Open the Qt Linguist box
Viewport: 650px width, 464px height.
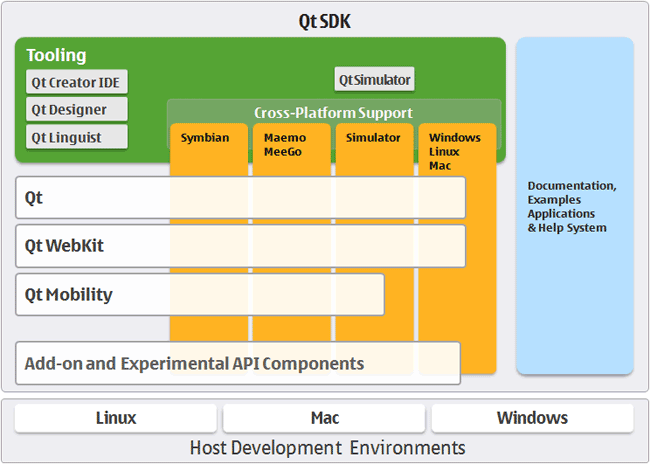click(77, 137)
